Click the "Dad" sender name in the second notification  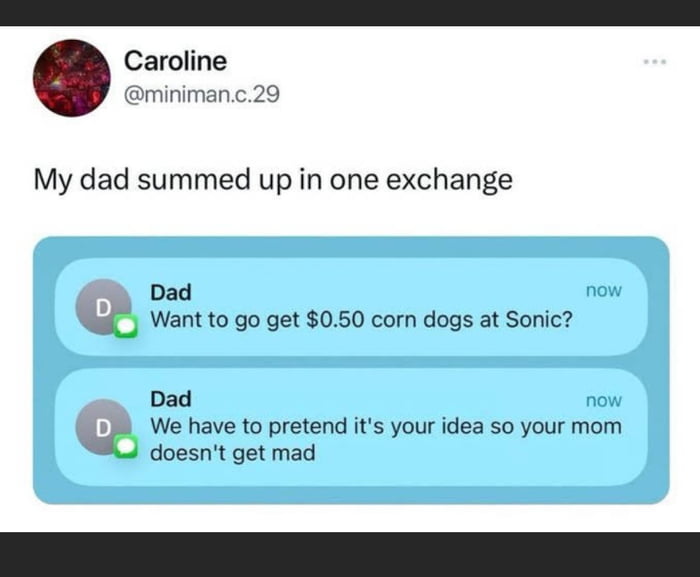pos(171,400)
